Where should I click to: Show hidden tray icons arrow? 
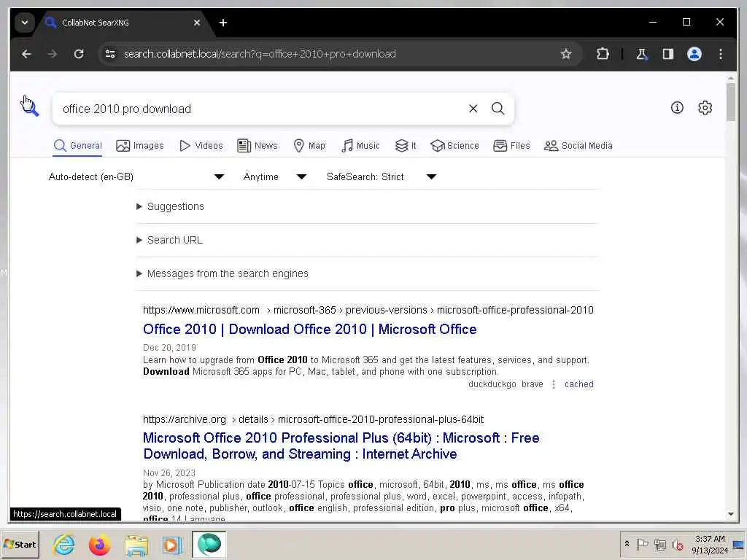click(x=627, y=544)
